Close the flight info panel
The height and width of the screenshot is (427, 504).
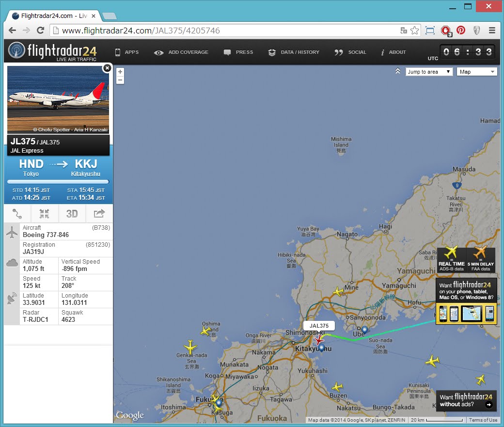pos(107,68)
